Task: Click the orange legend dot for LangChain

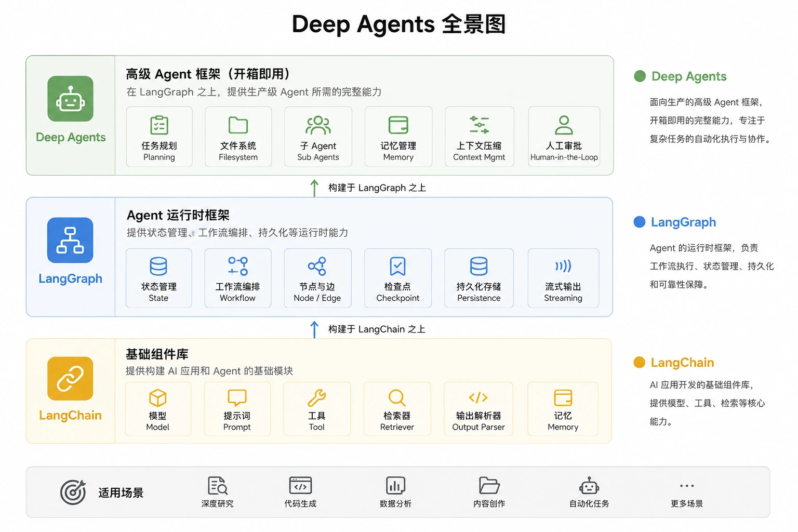Action: 640,362
